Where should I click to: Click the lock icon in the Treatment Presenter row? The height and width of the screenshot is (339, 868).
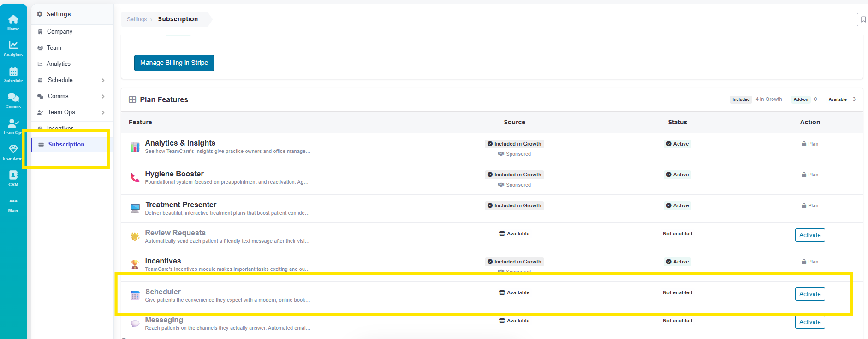pyautogui.click(x=804, y=205)
